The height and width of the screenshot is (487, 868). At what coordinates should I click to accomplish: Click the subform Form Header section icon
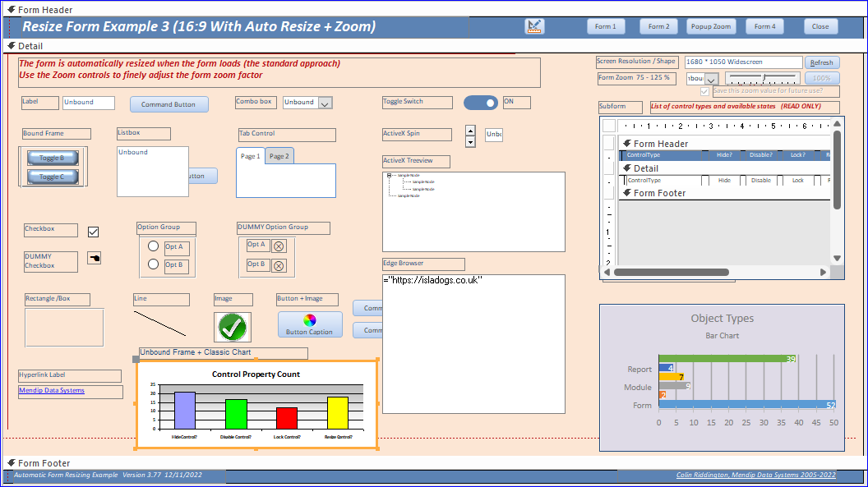[626, 143]
